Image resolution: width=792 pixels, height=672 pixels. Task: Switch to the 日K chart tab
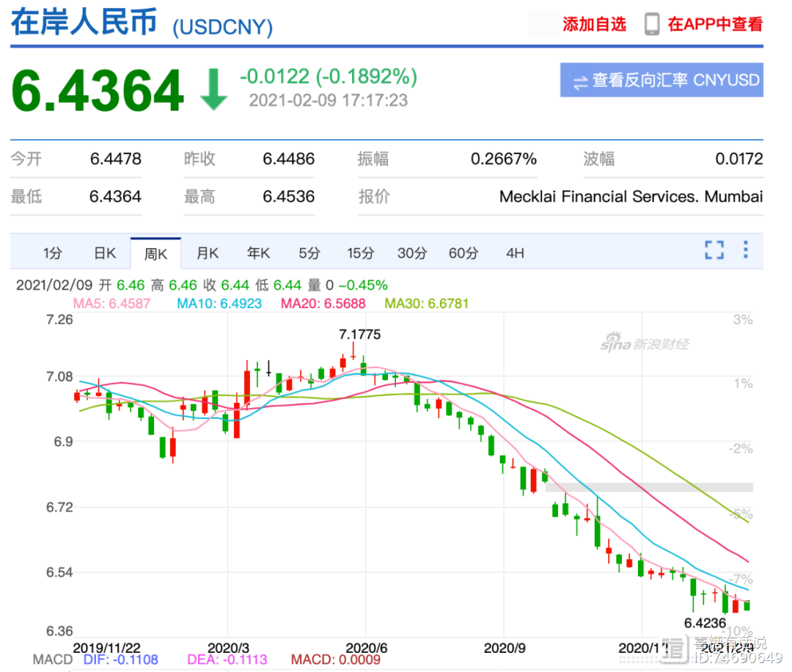105,253
